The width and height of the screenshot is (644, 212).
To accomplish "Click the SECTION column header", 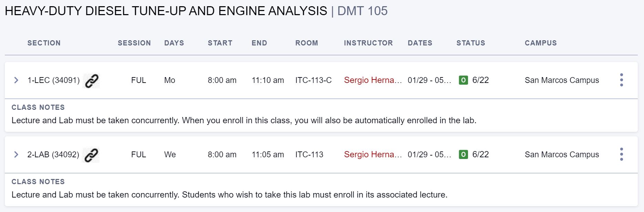I will point(44,43).
